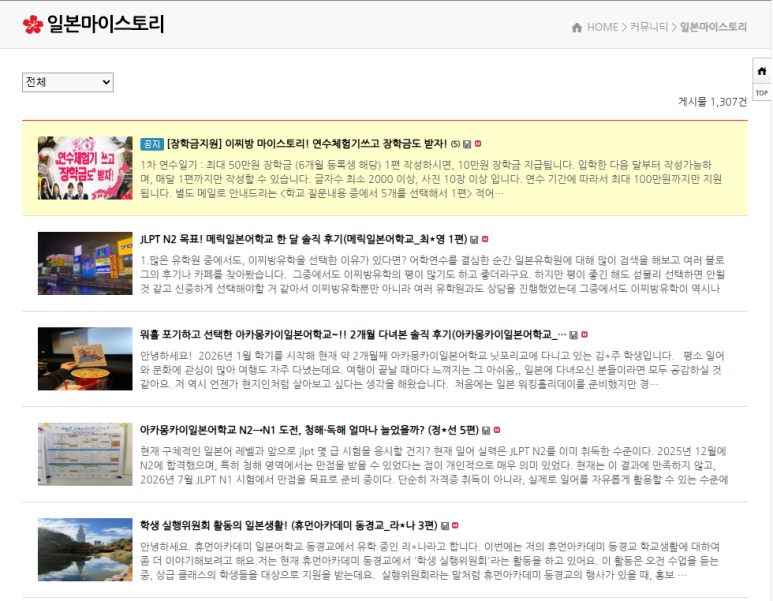The image size is (773, 601).
Task: Click the red new icon on 학생 실행위원회 post
Action: [x=457, y=525]
